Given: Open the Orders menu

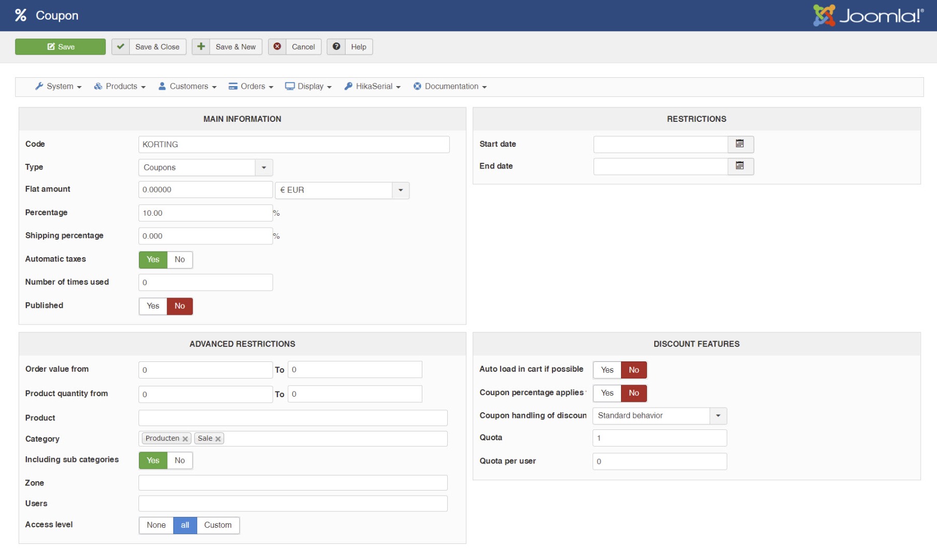Looking at the screenshot, I should 251,87.
